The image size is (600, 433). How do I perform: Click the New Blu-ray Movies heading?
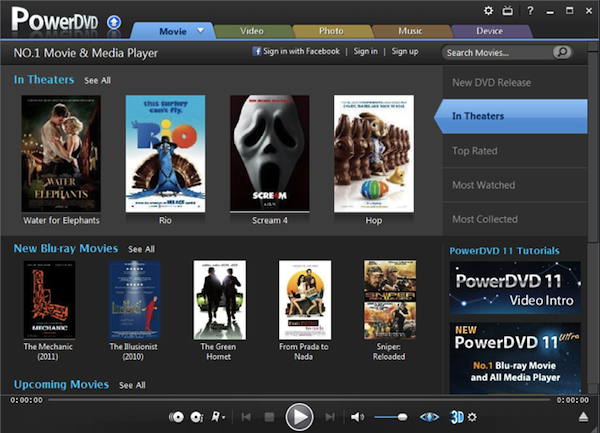pos(66,249)
